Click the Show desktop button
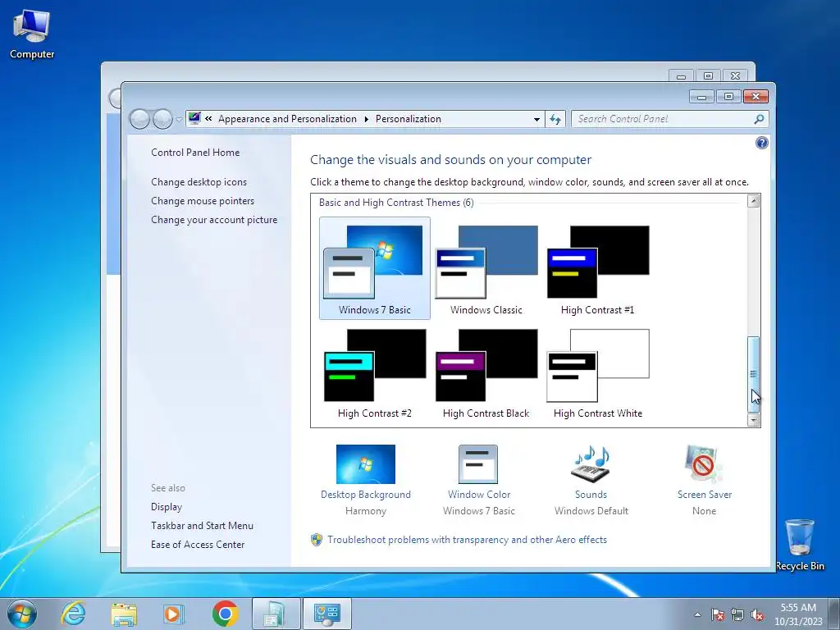This screenshot has width=840, height=630. coord(835,614)
